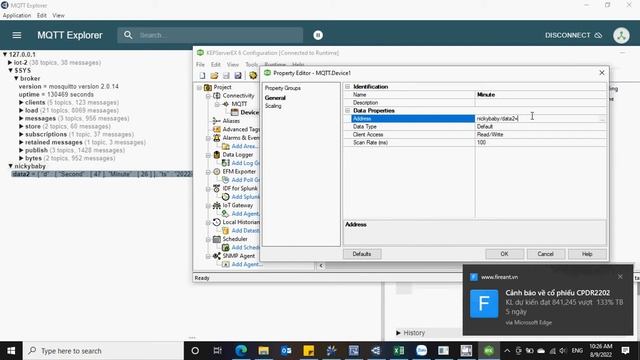
Task: Open Task View on taskbar
Action: 218,351
